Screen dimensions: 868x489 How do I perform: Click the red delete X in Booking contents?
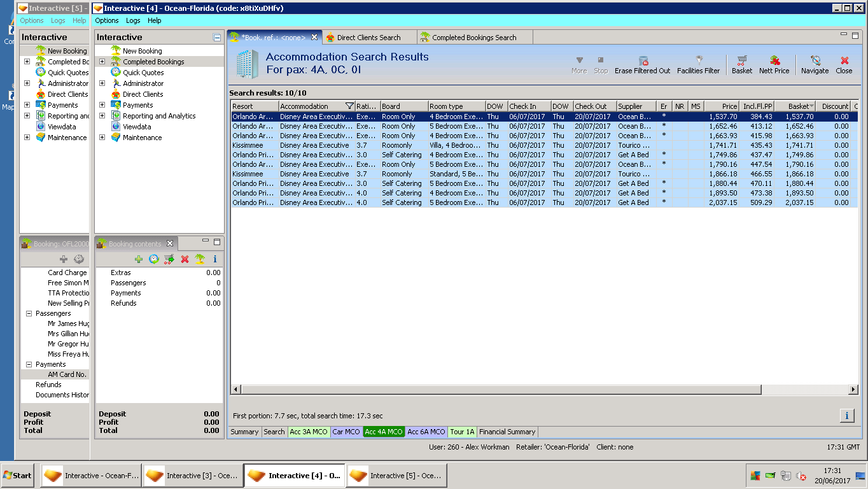[185, 259]
